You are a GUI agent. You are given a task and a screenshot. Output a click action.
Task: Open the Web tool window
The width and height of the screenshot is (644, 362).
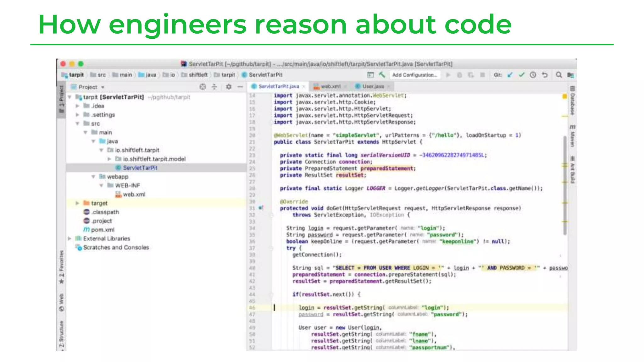click(62, 302)
